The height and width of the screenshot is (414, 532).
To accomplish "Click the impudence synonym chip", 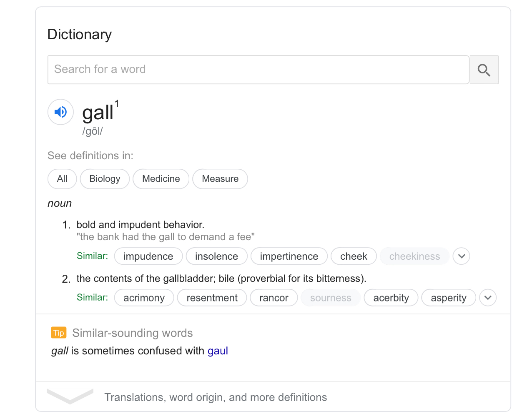I will coord(148,256).
